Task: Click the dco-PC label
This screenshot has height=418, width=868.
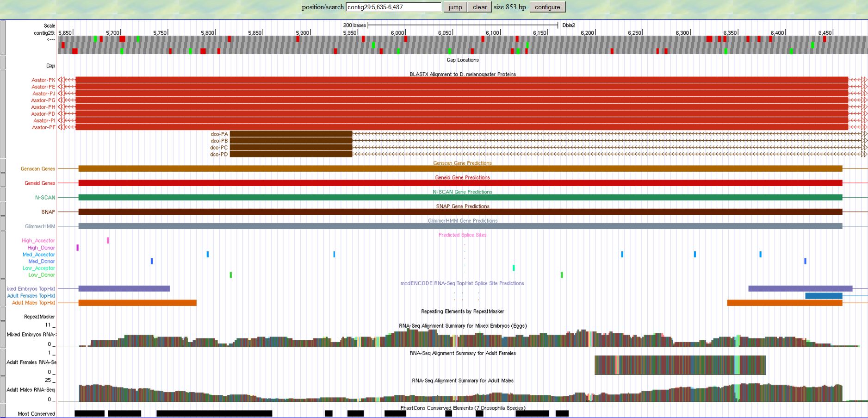Action: pos(219,148)
